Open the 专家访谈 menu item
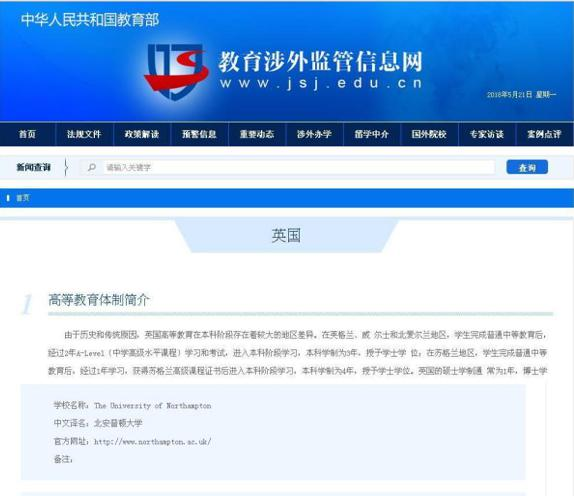This screenshot has width=574, height=496. [487, 134]
